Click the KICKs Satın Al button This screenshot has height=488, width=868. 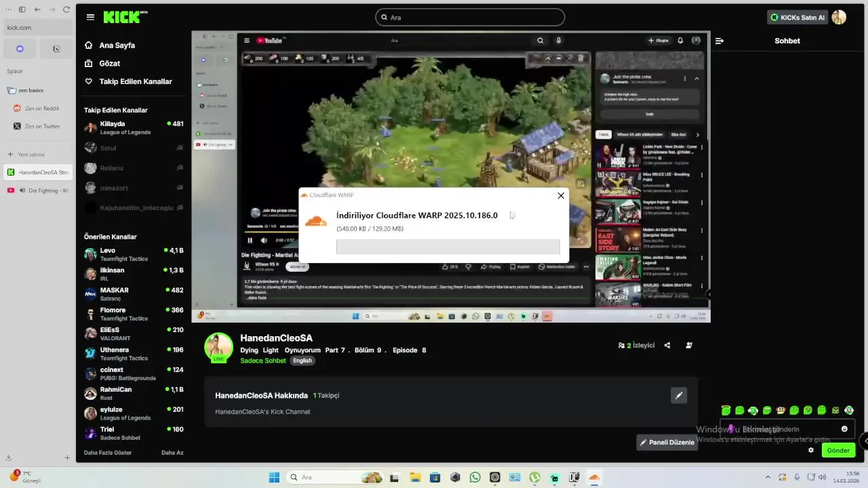pyautogui.click(x=797, y=18)
